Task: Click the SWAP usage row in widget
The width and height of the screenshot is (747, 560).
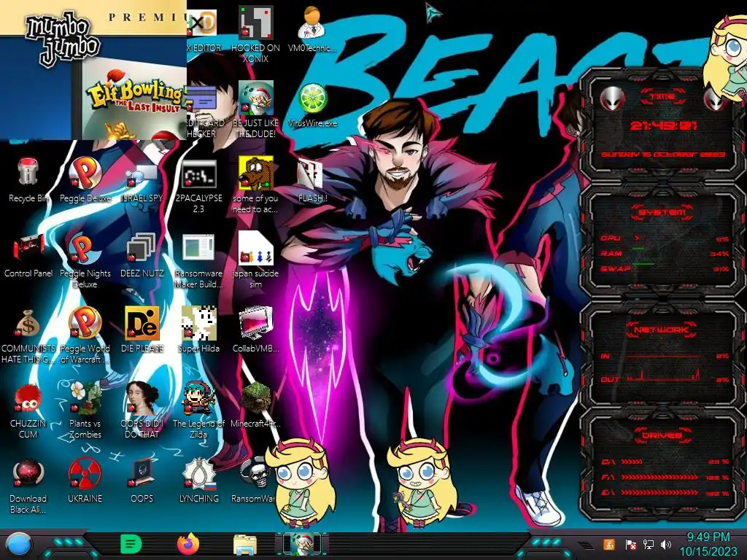Action: [x=665, y=268]
